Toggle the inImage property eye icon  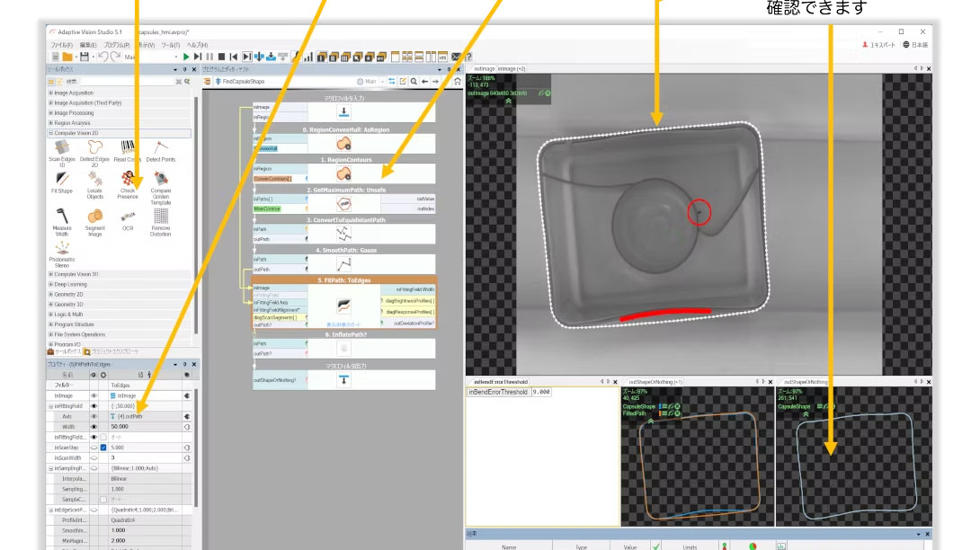pyautogui.click(x=94, y=395)
